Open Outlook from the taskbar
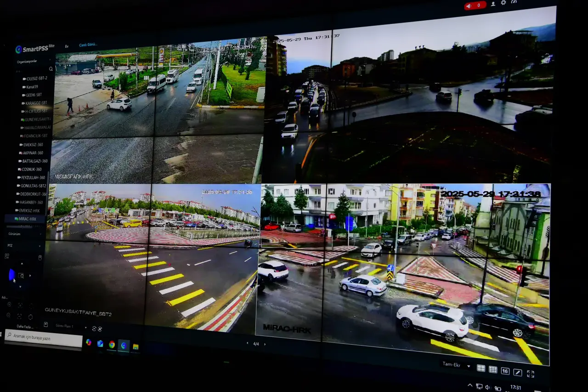This screenshot has width=588, height=392. pyautogui.click(x=100, y=343)
